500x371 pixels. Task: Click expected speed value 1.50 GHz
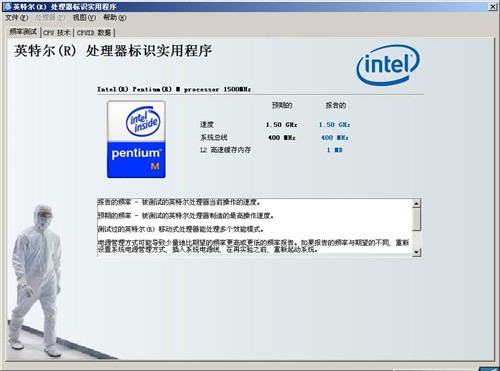pos(281,125)
